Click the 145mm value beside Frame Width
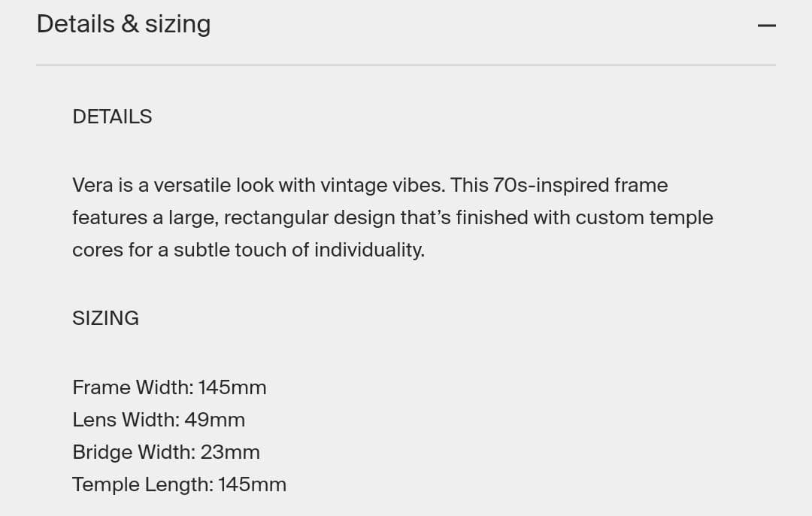Image resolution: width=812 pixels, height=516 pixels. (x=232, y=387)
